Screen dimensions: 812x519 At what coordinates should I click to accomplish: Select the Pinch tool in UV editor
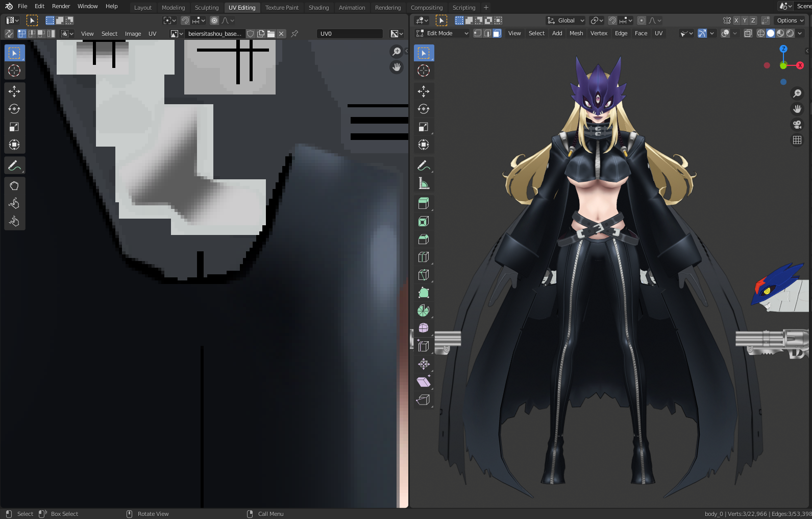point(14,222)
